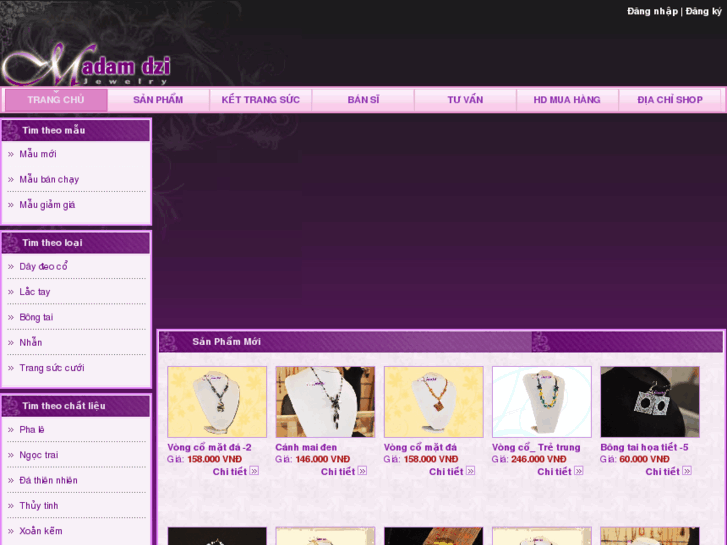Screen dimensions: 727x545
Task: Click the Madam dzi Jewelry logo
Action: (87, 64)
